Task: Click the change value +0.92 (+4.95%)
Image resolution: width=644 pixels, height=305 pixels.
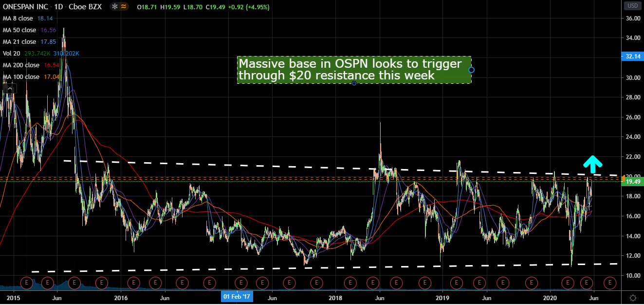Action: (248, 7)
